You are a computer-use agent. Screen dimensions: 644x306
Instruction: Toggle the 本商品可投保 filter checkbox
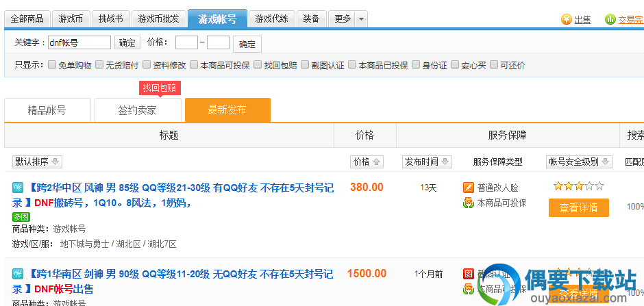[194, 64]
